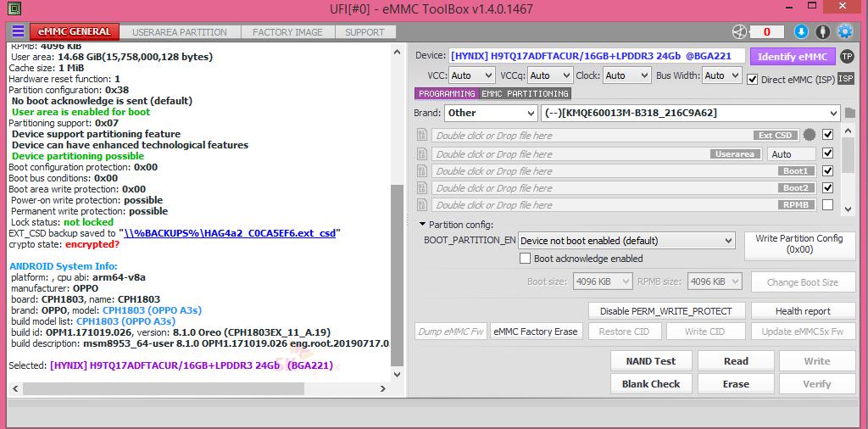This screenshot has height=429, width=868.
Task: Click the Boot1 file drop field
Action: pos(623,171)
